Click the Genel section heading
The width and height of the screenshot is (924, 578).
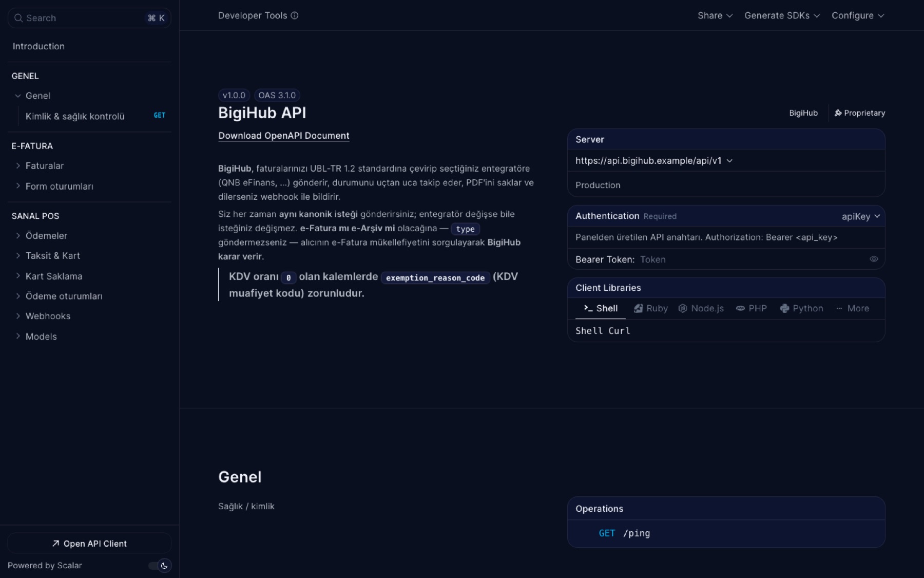pos(240,477)
